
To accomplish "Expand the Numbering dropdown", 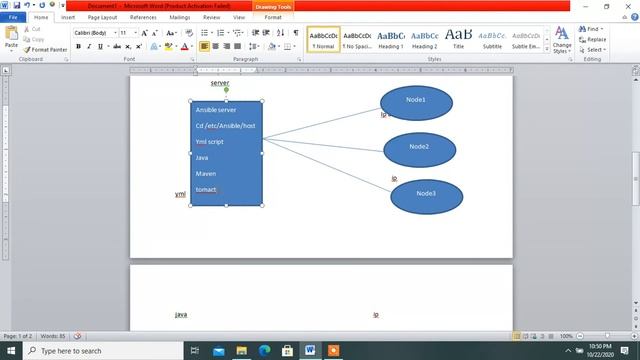I will pyautogui.click(x=228, y=33).
